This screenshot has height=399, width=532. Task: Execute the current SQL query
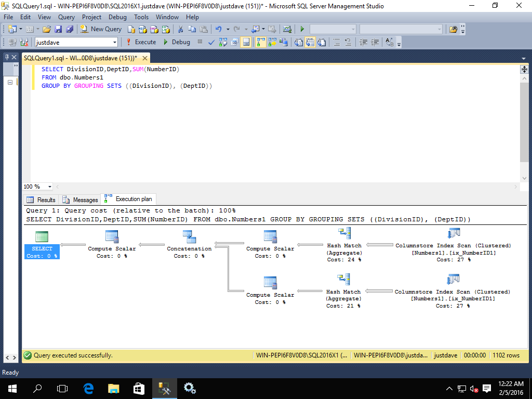[141, 42]
